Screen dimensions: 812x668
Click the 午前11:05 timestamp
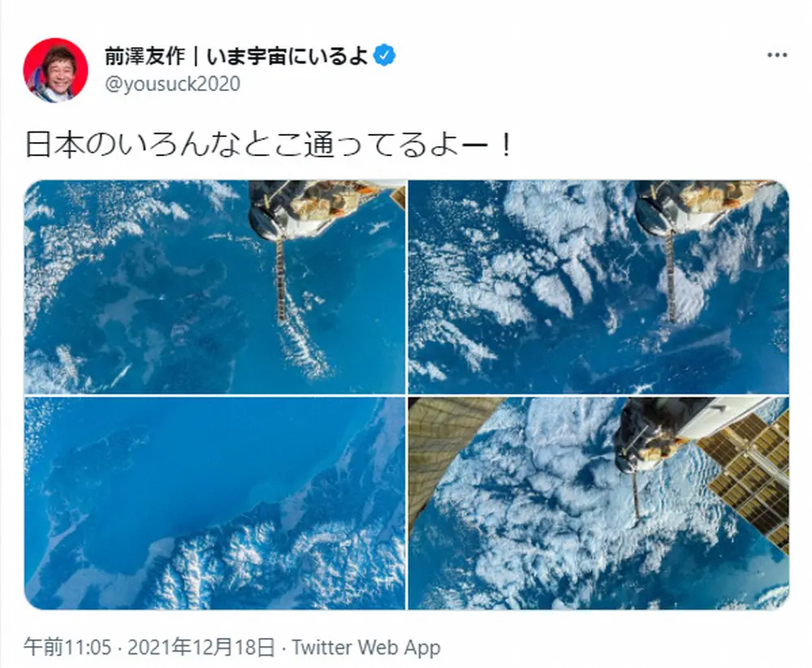[x=67, y=647]
